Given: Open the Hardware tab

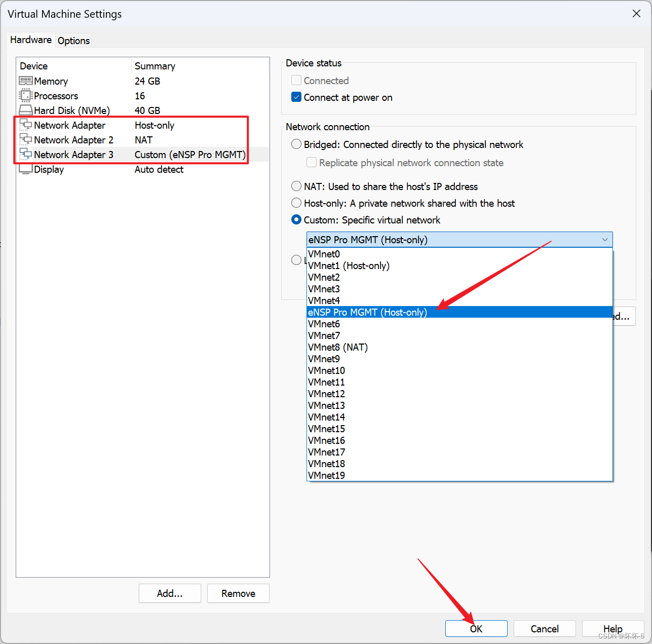Looking at the screenshot, I should coord(30,40).
